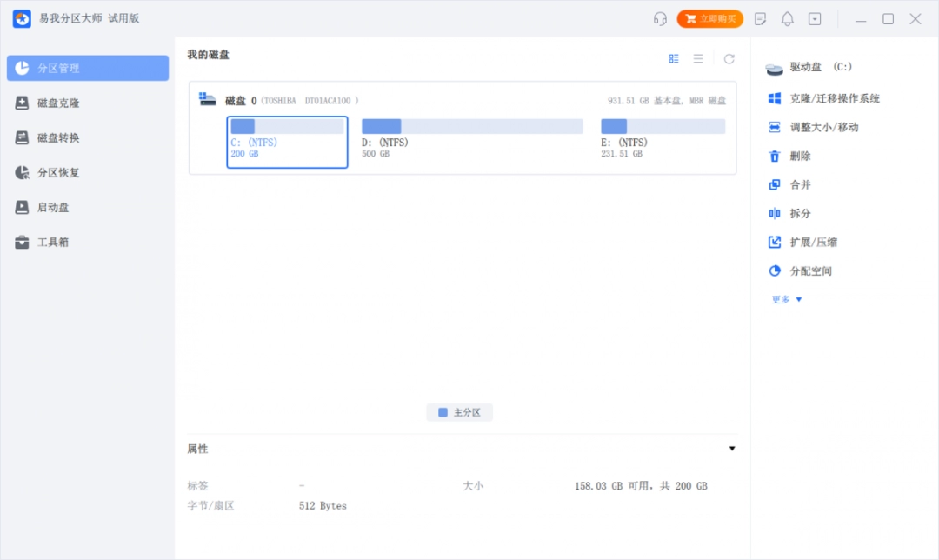
Task: Toggle the tile view of disks
Action: 674,58
